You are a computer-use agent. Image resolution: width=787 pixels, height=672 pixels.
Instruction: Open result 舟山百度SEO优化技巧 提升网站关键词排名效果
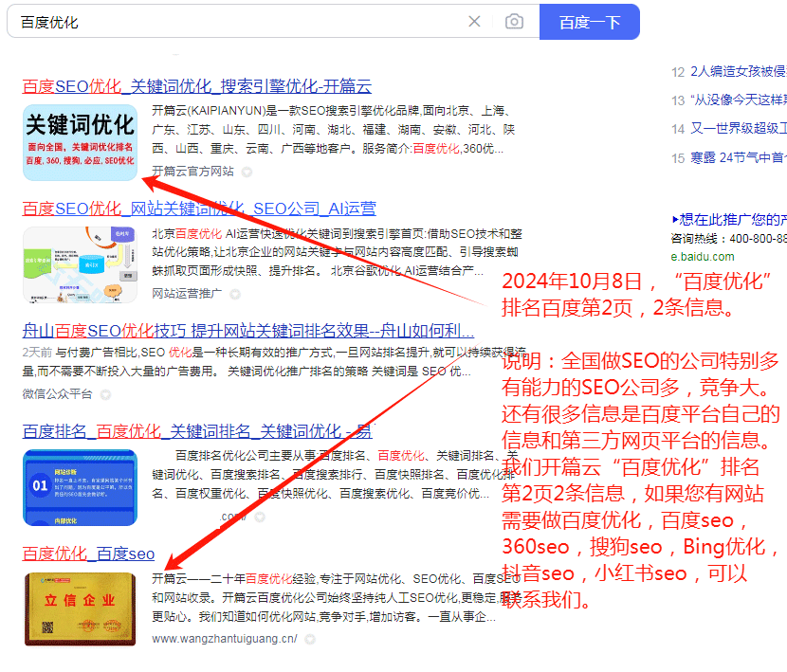(x=247, y=331)
